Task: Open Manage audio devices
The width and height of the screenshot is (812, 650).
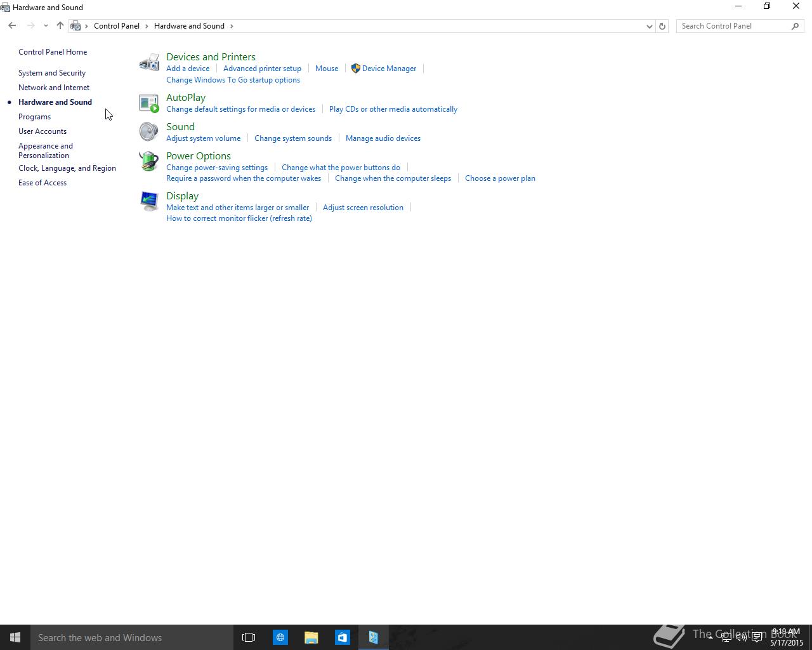Action: [383, 138]
